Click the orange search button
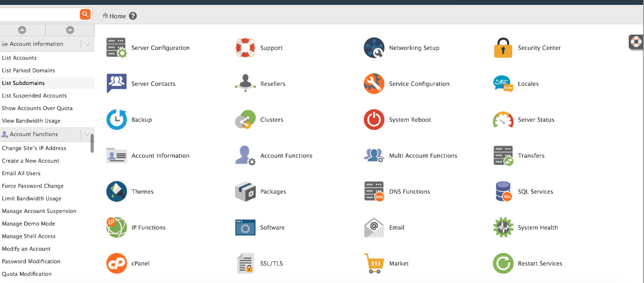 tap(85, 14)
